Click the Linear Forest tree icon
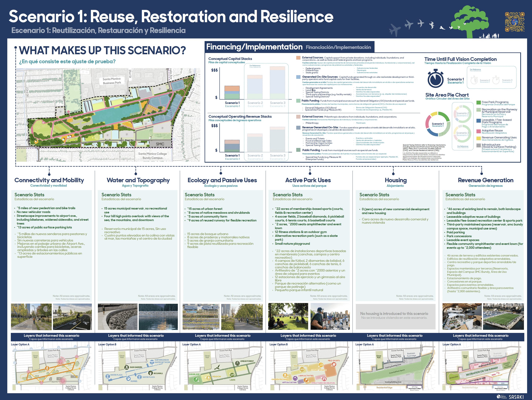Image resolution: width=532 pixels, height=400 pixels. (237, 363)
